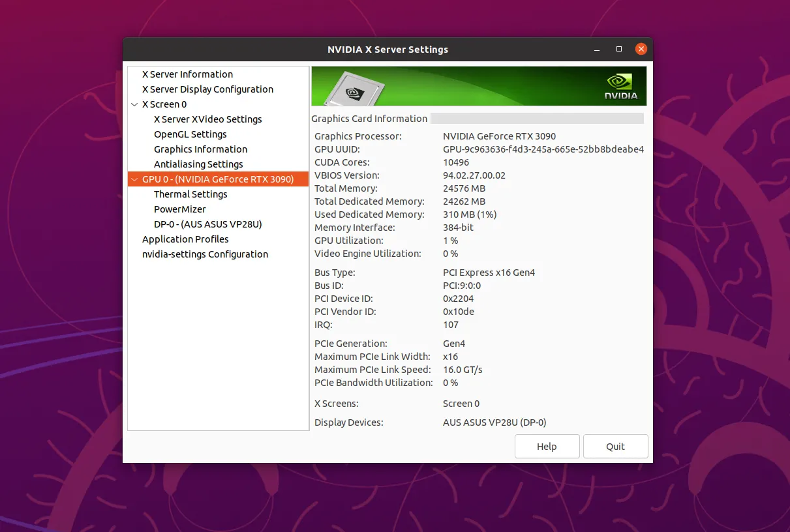Viewport: 790px width, 532px height.
Task: Open X Server Information page
Action: coord(187,74)
